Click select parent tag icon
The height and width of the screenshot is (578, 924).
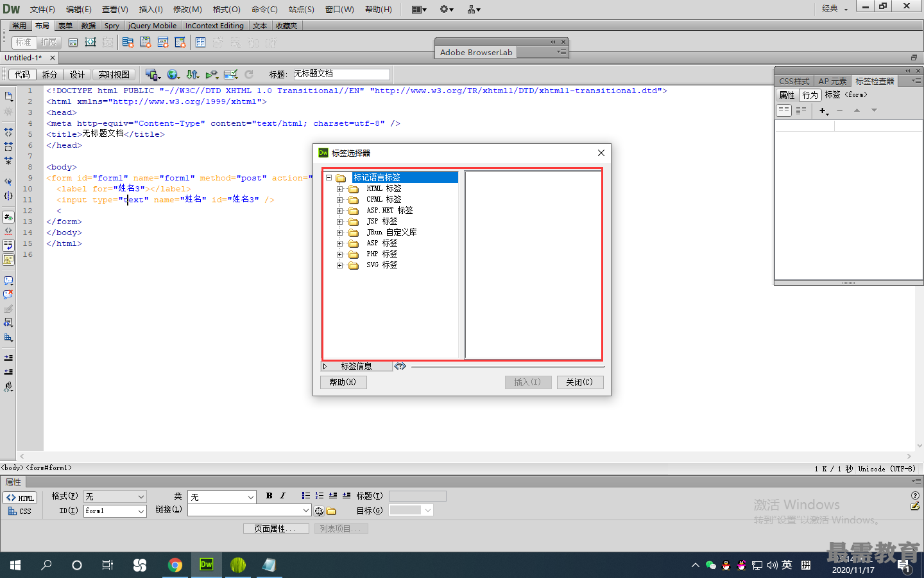tap(8, 182)
